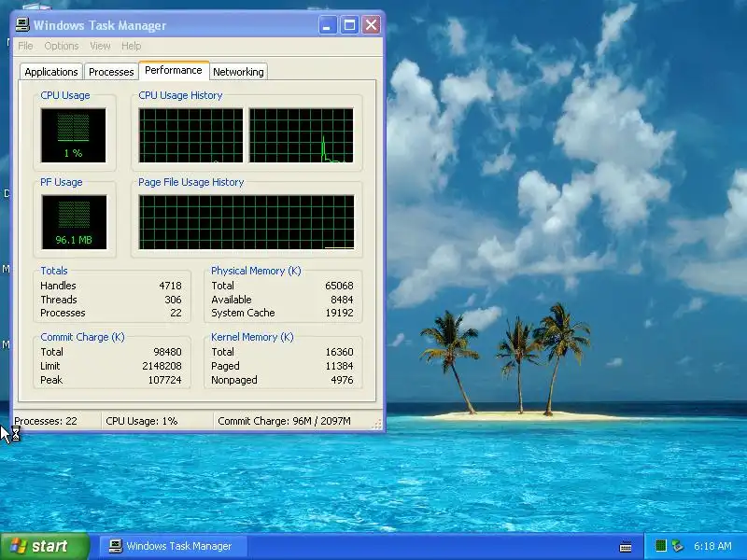Click the left CPU Usage History graph
This screenshot has width=747, height=560.
[x=190, y=135]
